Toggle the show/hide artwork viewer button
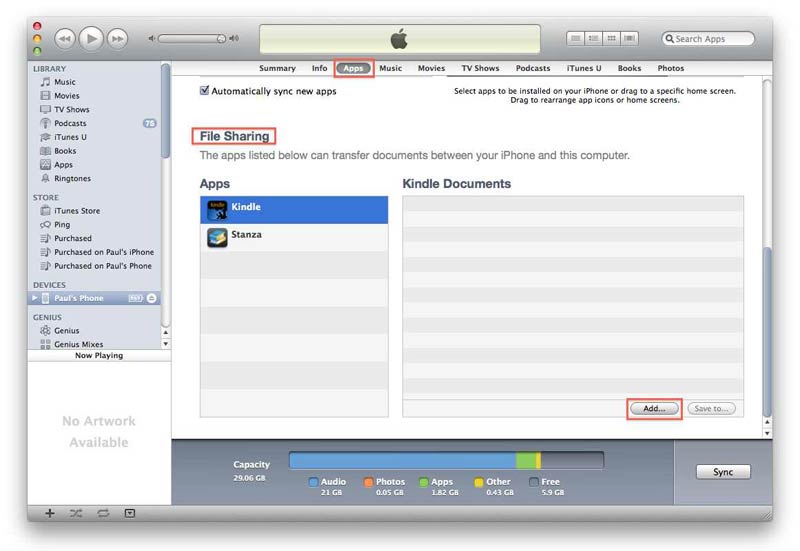Image resolution: width=800 pixels, height=551 pixels. click(130, 513)
